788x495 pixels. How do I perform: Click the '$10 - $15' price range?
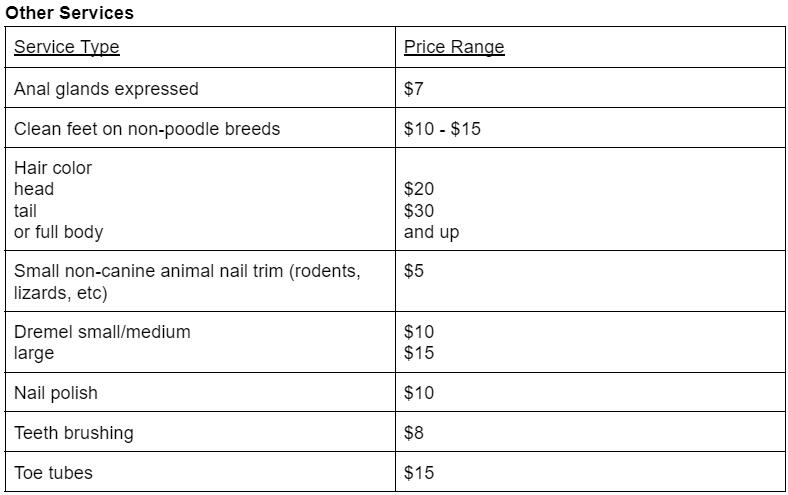point(442,129)
